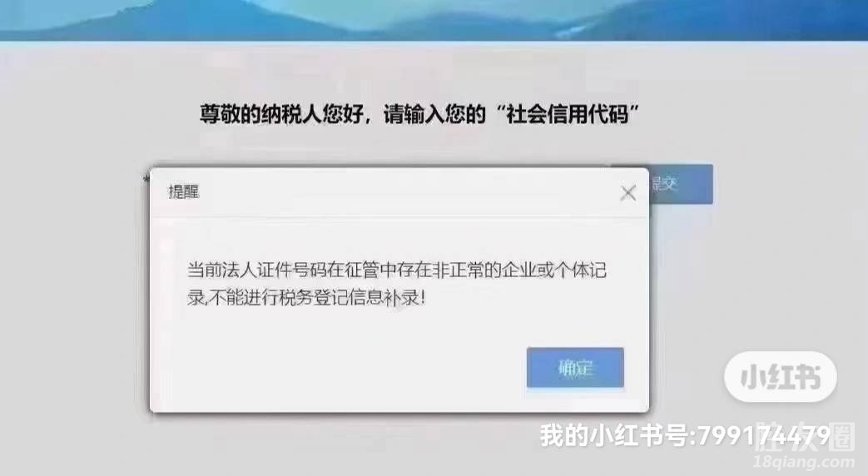This screenshot has height=476, width=868.
Task: Close the 提醒 dialog with the X icon
Action: [627, 193]
